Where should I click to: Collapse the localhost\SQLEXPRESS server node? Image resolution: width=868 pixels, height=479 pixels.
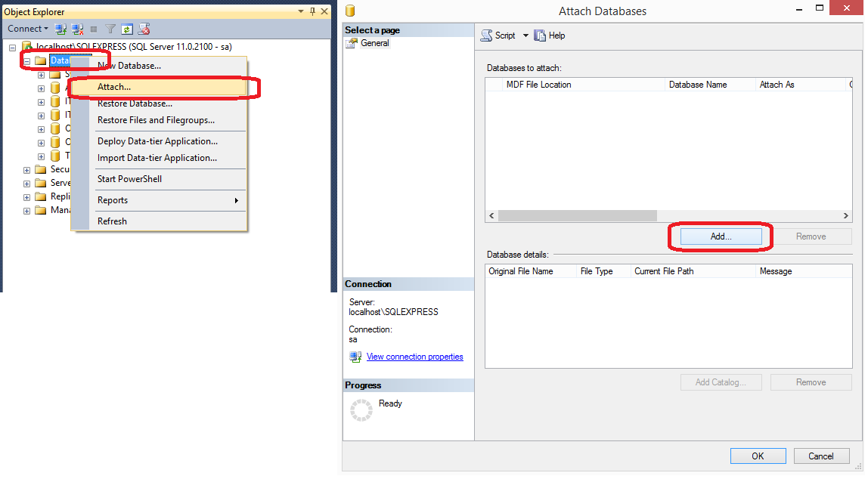click(12, 48)
